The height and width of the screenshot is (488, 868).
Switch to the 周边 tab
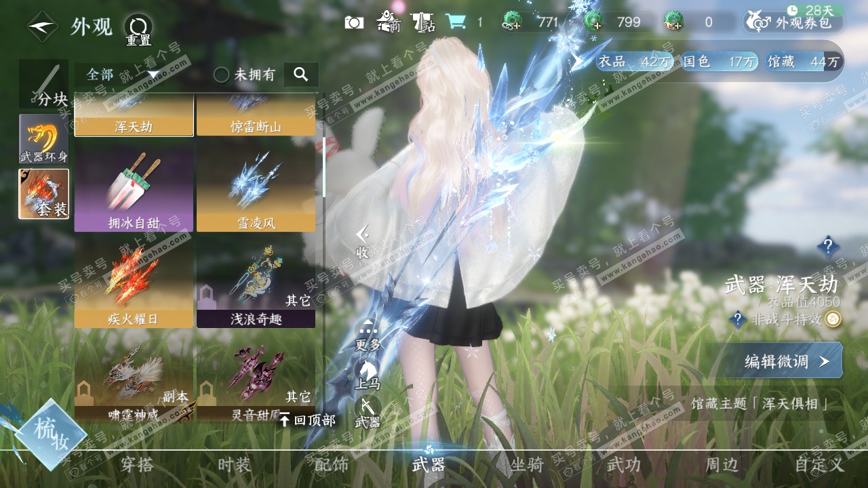point(722,464)
